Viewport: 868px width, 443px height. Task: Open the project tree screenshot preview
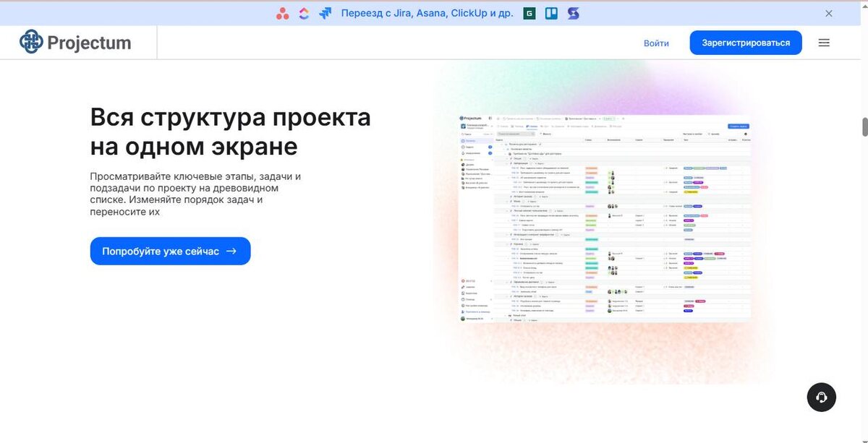tap(605, 218)
